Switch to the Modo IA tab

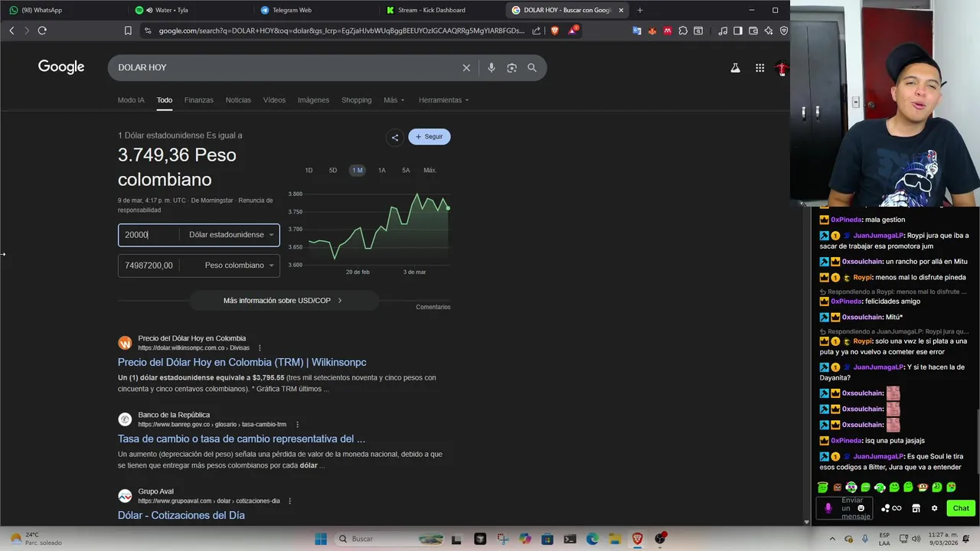131,100
